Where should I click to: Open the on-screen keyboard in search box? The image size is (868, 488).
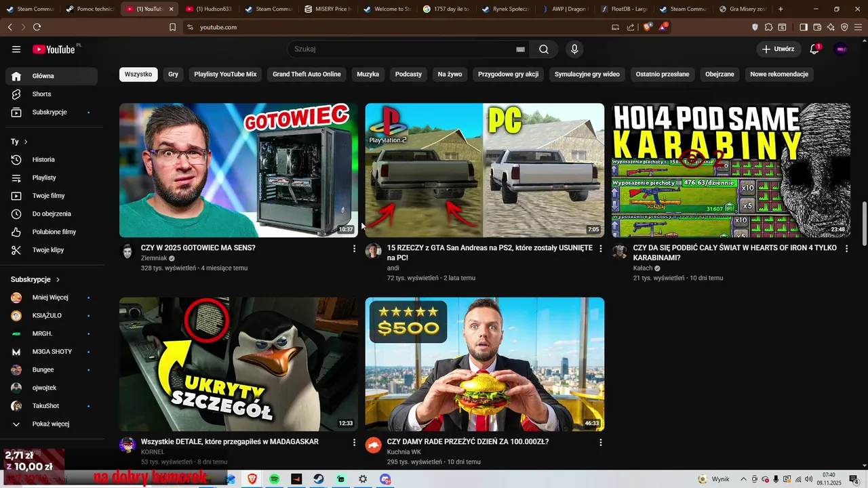coord(520,49)
